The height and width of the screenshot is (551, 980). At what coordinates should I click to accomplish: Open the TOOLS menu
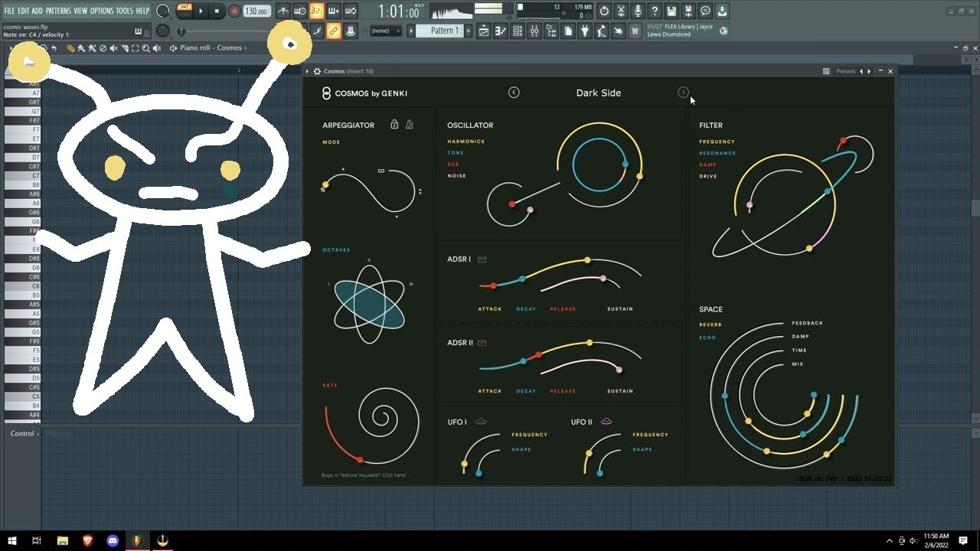click(124, 11)
